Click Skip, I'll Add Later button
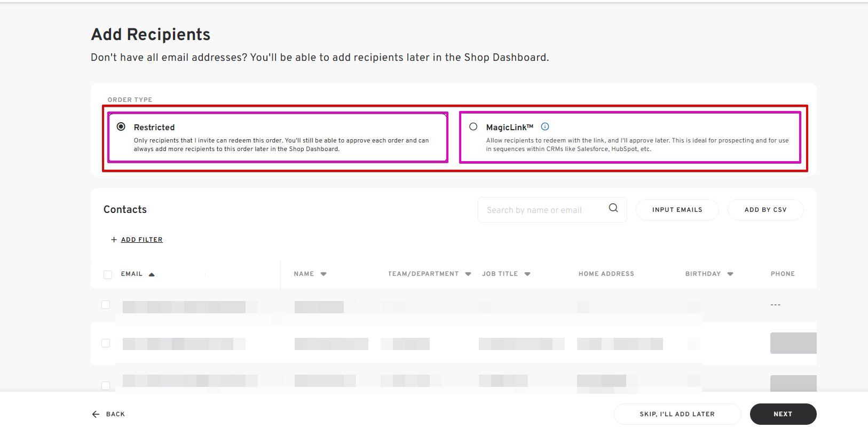868x436 pixels. (x=677, y=414)
